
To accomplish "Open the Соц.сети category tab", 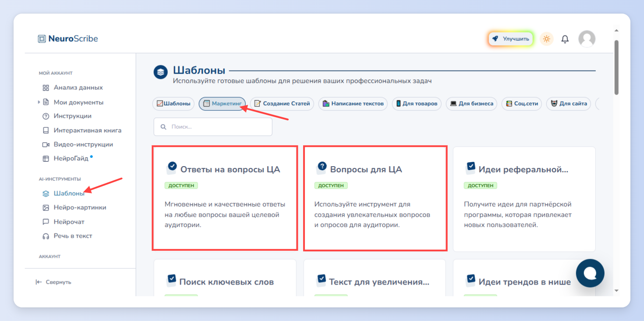I will click(522, 104).
